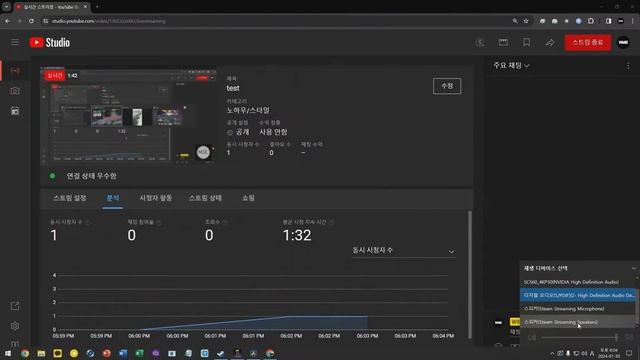Image resolution: width=640 pixels, height=360 pixels.
Task: Open the Windows Start menu
Action: pyautogui.click(x=8, y=353)
